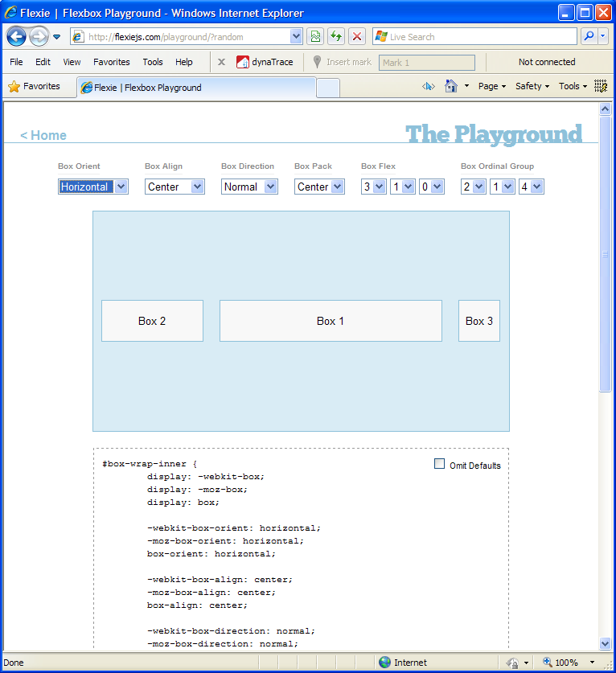Open the Safety command menu
The height and width of the screenshot is (673, 616).
pos(532,86)
